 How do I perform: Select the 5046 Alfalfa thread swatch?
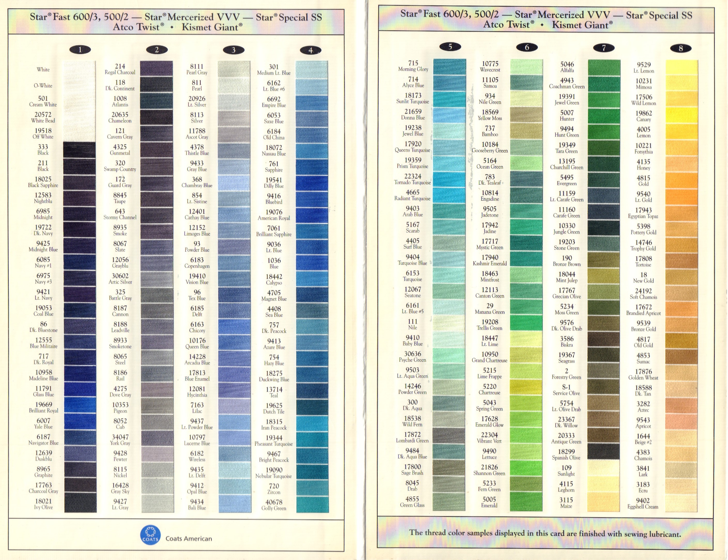pos(604,68)
